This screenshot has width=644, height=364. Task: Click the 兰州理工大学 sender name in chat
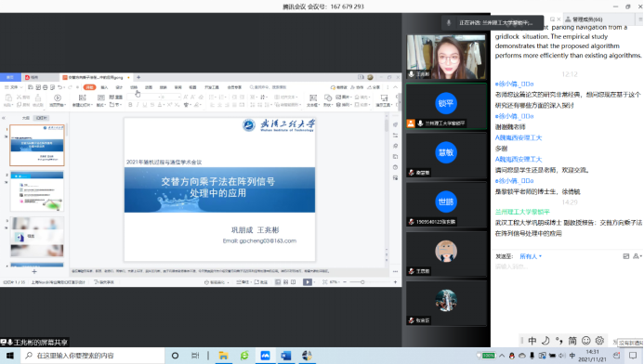[x=522, y=212]
